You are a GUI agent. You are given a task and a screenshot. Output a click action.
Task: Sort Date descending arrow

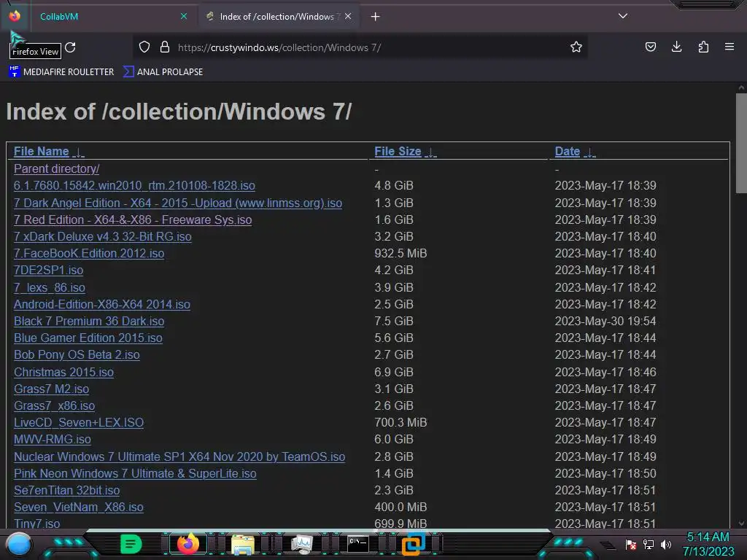(589, 152)
